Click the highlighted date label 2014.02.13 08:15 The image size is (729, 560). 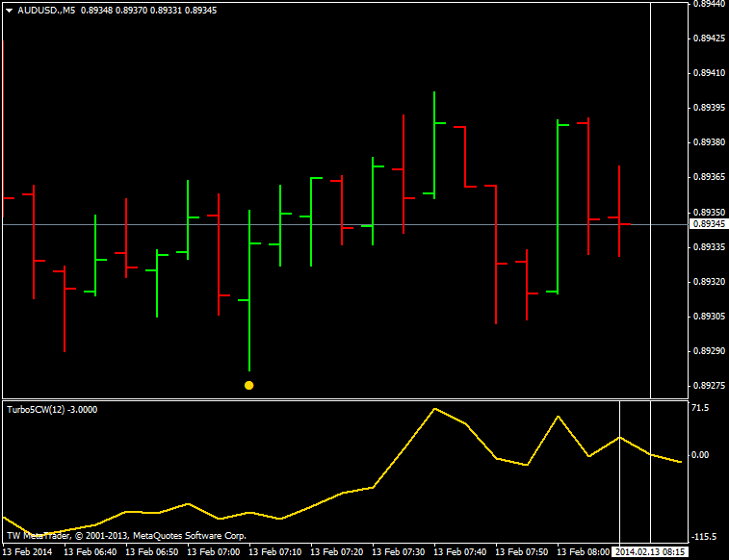tap(649, 552)
